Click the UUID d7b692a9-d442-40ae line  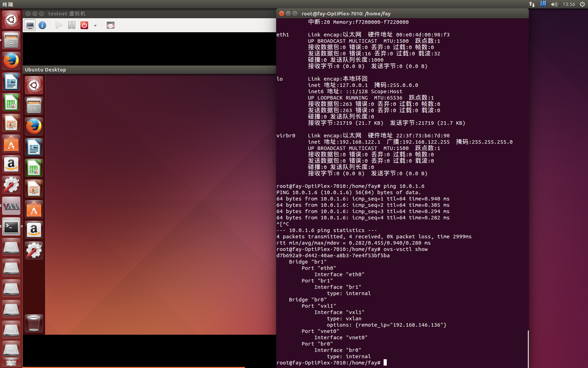point(333,255)
